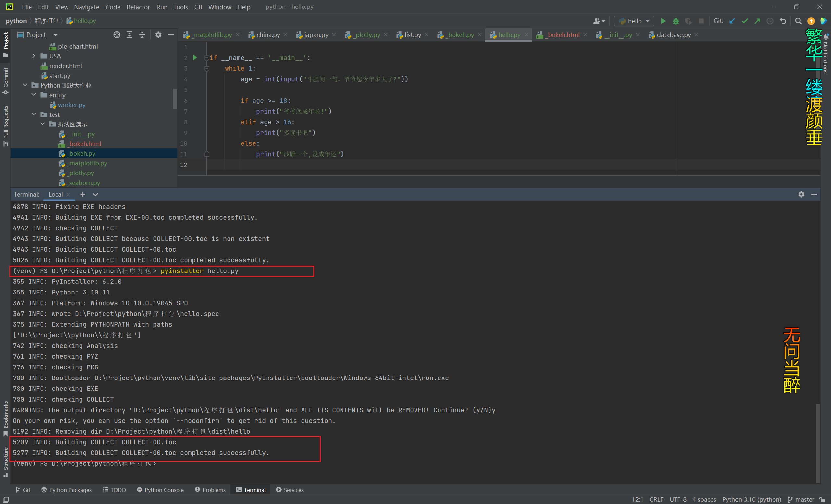
Task: Expand the USA folder
Action: point(34,56)
